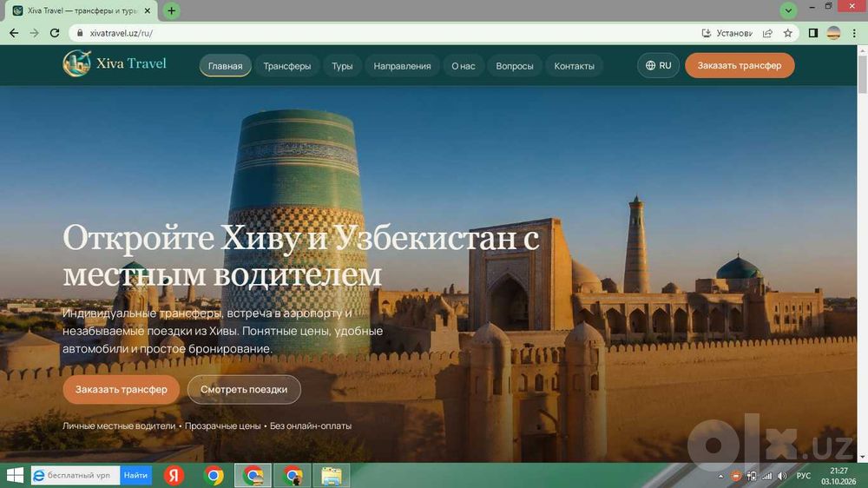Viewport: 868px width, 488px height.
Task: Open the first Chrome taskbar icon
Action: tap(214, 475)
